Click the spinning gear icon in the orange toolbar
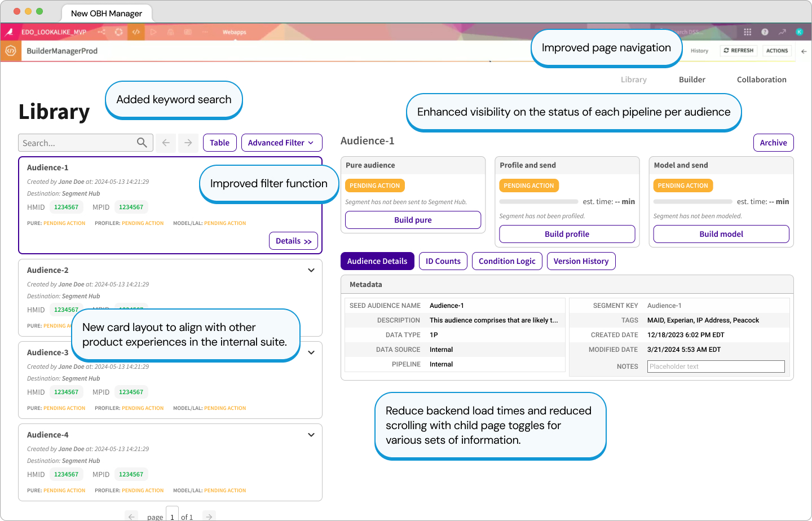This screenshot has width=812, height=521. [x=119, y=32]
